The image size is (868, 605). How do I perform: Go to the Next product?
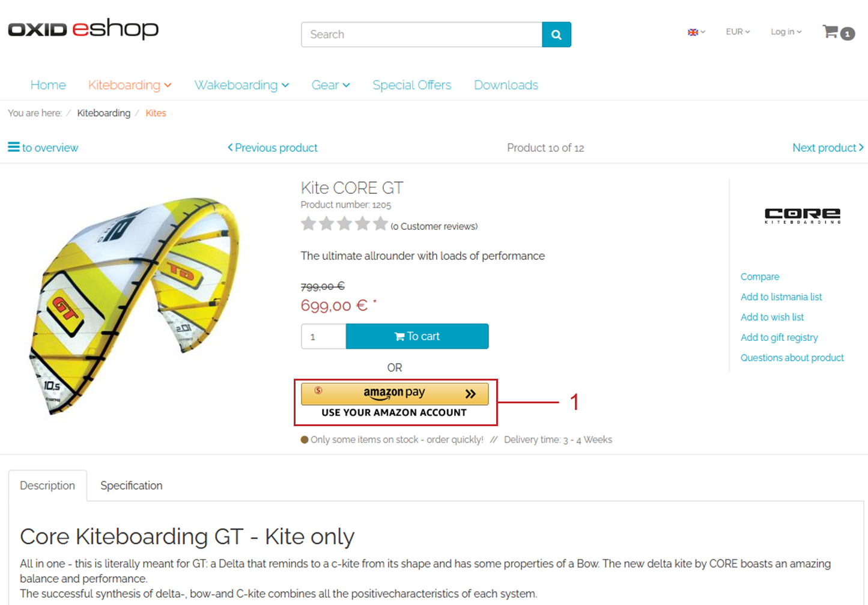[x=827, y=148]
